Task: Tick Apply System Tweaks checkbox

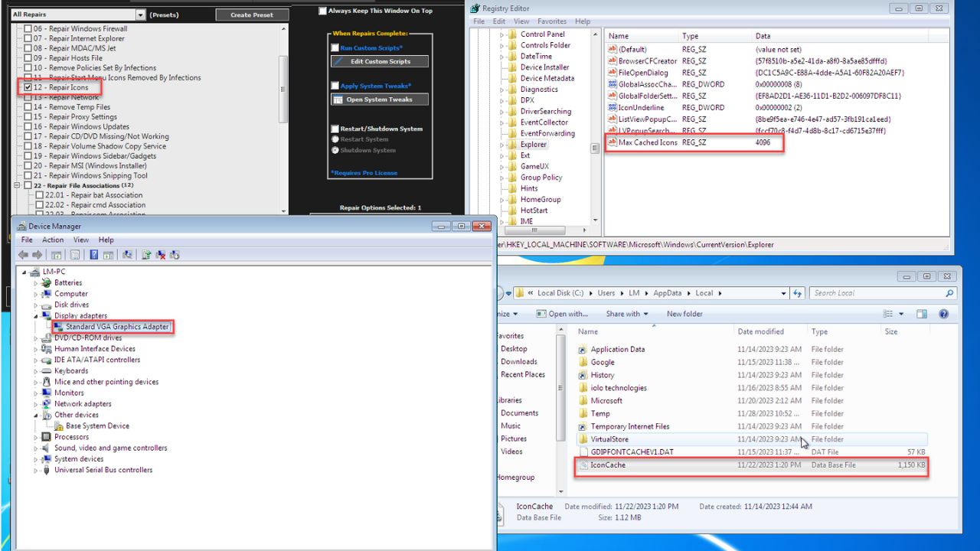Action: point(335,86)
